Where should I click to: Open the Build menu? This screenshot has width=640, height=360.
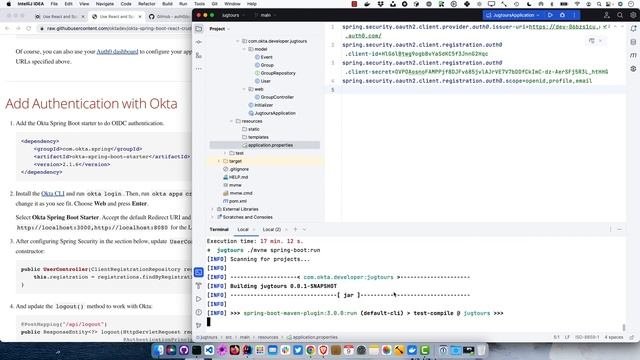click(x=167, y=4)
